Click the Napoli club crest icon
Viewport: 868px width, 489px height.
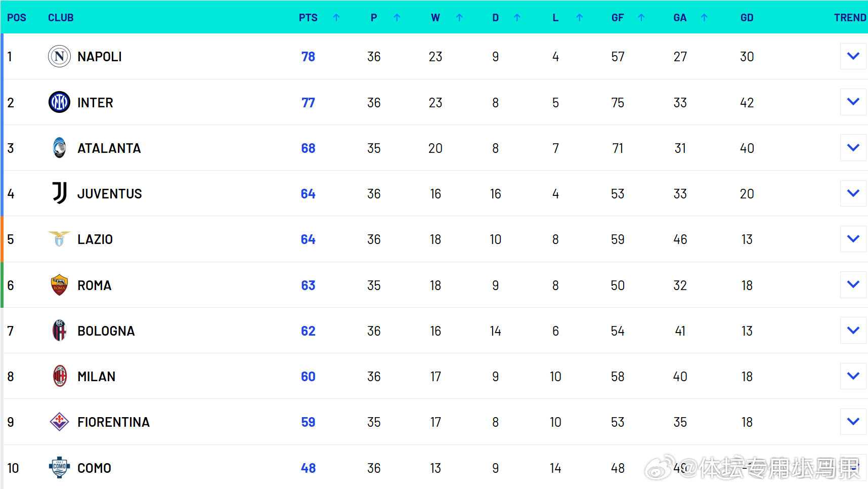(59, 56)
